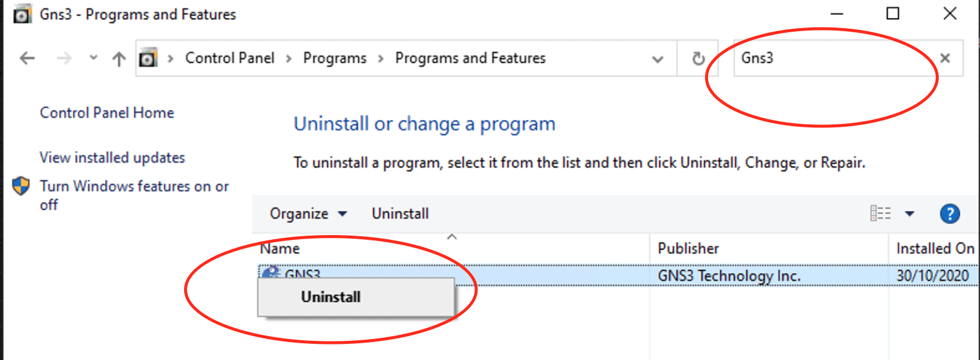Viewport: 980px width, 360px height.
Task: Choose Uninstall from the context menu
Action: pyautogui.click(x=331, y=297)
